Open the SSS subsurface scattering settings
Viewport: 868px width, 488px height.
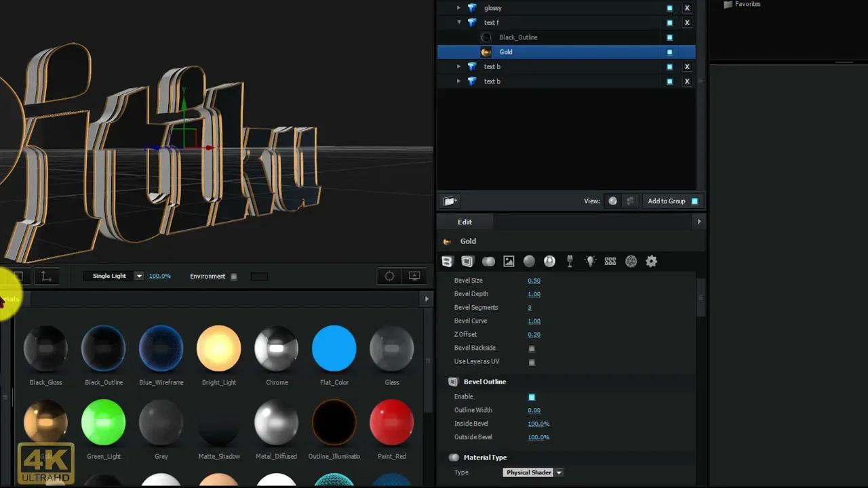610,261
